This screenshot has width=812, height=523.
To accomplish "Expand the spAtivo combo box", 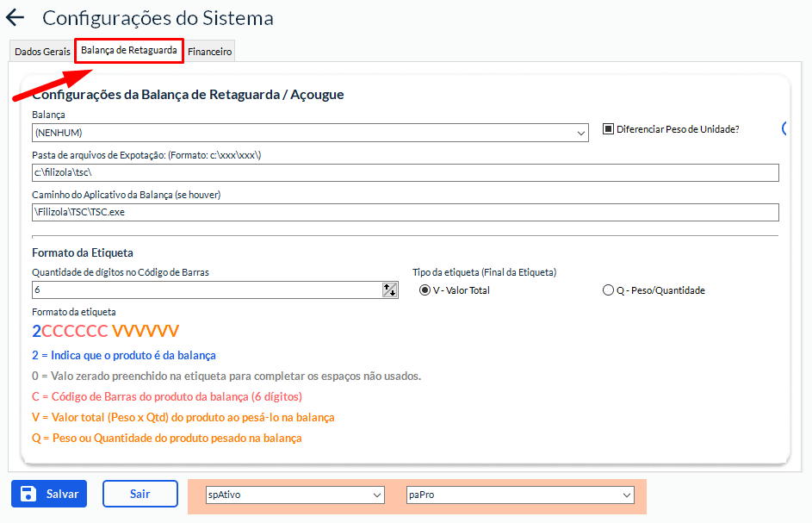I will coord(294,495).
